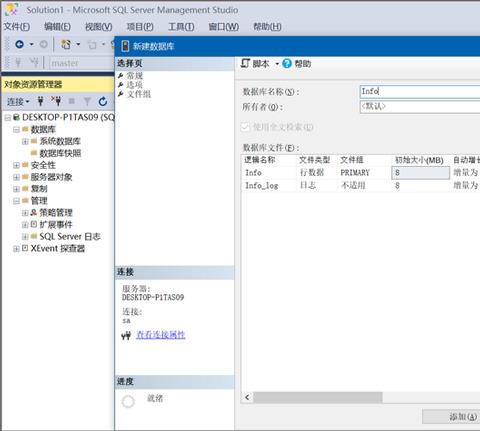Open the 项目(P) menu
This screenshot has width=480, height=431.
(140, 26)
